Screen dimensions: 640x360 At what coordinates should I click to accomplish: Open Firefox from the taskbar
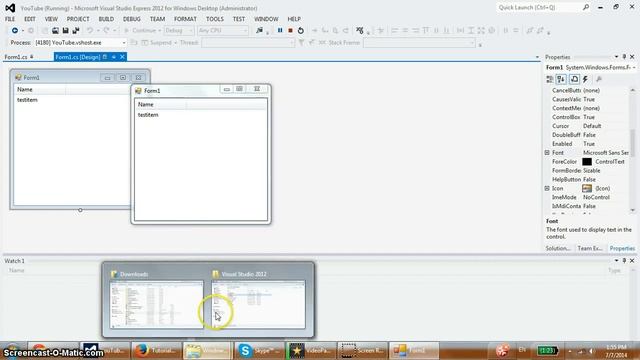point(155,351)
